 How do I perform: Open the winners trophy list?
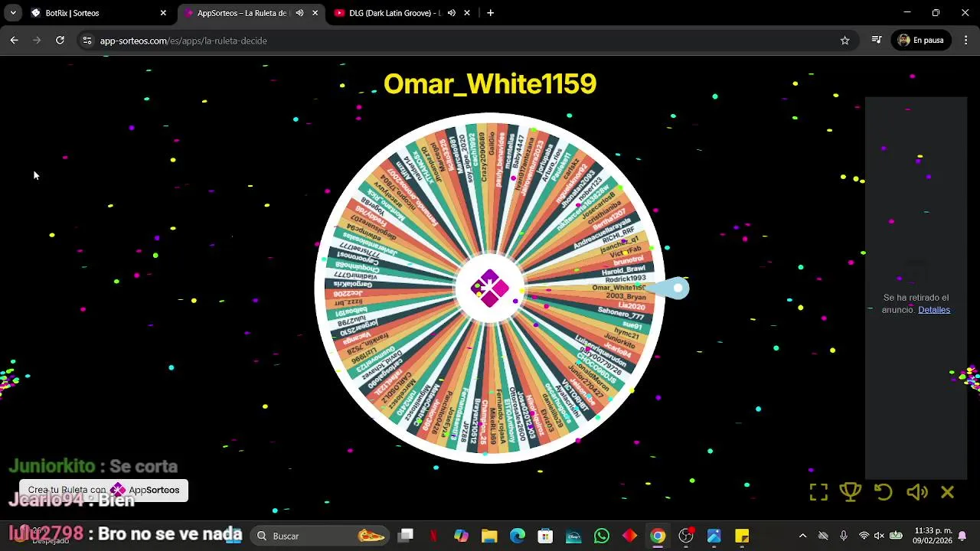click(851, 492)
